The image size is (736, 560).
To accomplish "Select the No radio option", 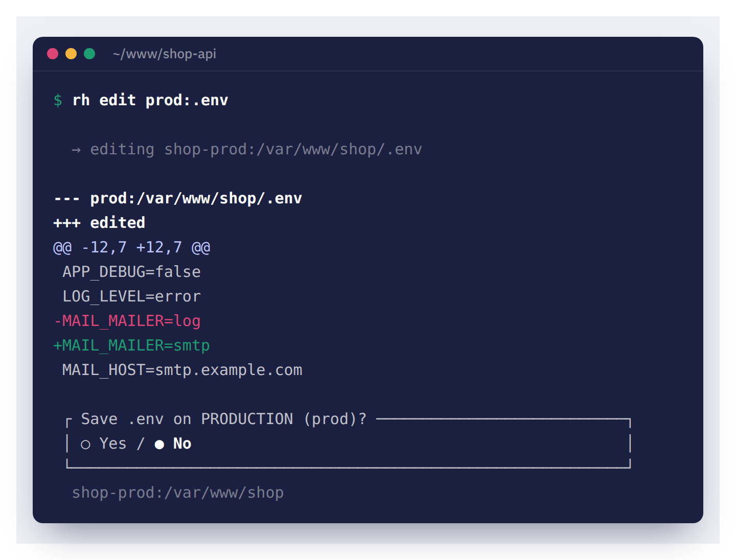I will click(173, 444).
